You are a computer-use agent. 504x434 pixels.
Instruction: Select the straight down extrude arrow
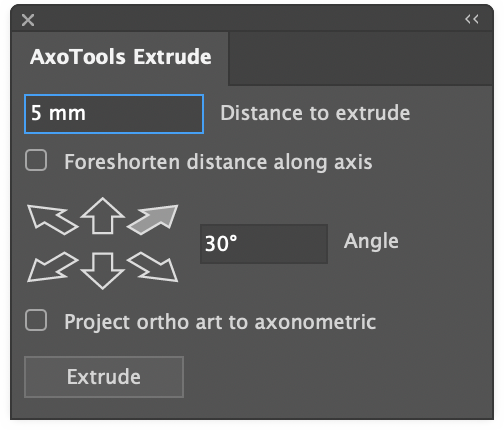103,271
